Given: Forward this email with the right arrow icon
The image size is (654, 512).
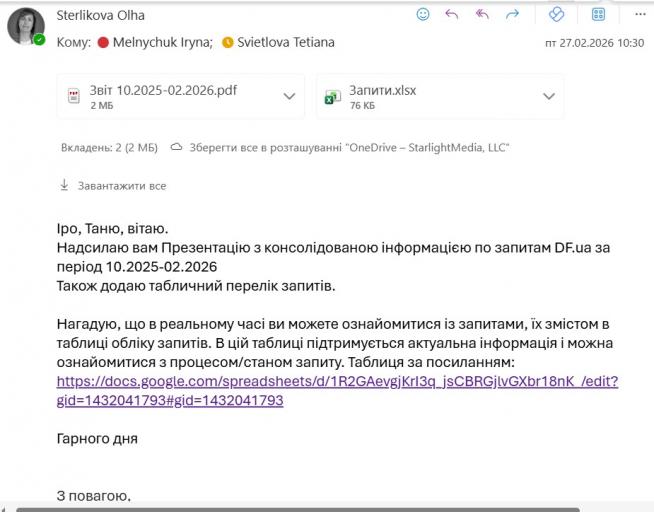Looking at the screenshot, I should pos(512,15).
